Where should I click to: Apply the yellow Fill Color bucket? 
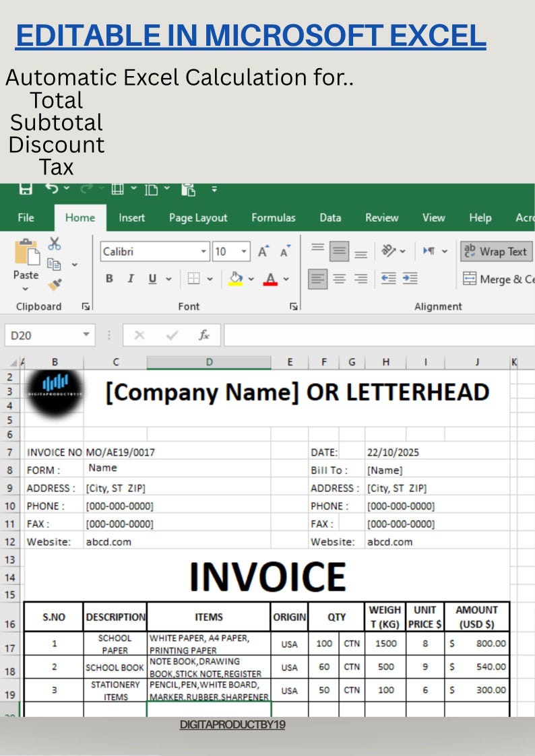[235, 279]
